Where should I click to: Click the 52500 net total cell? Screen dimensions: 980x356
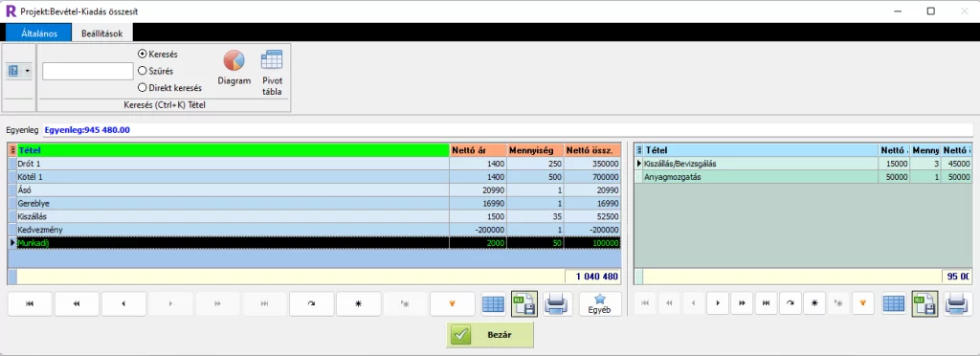point(591,216)
